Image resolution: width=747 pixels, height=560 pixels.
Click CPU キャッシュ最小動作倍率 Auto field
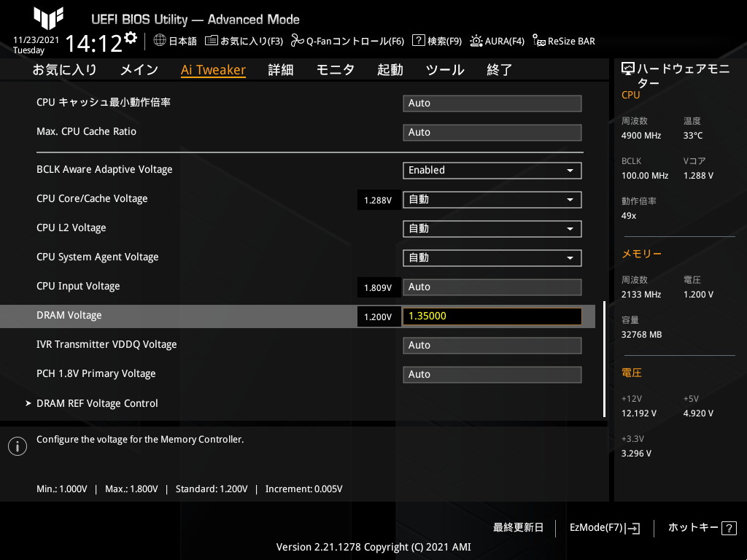[x=492, y=104]
